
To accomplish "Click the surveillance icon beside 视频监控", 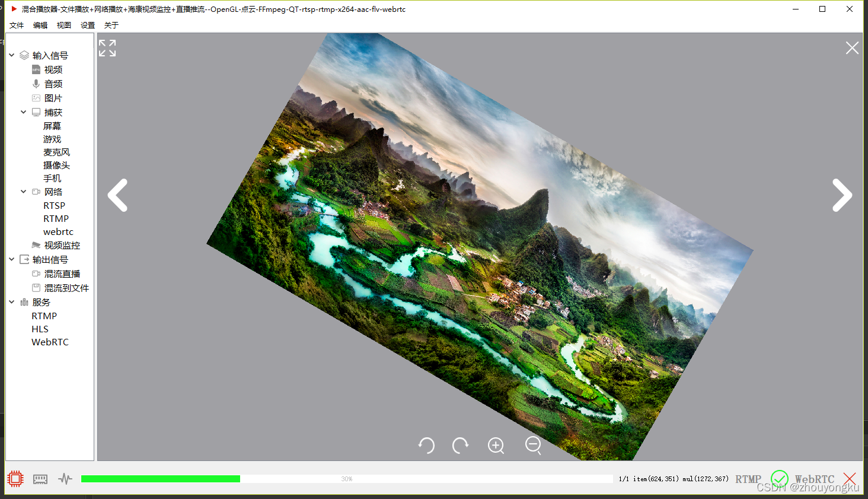I will (x=36, y=245).
